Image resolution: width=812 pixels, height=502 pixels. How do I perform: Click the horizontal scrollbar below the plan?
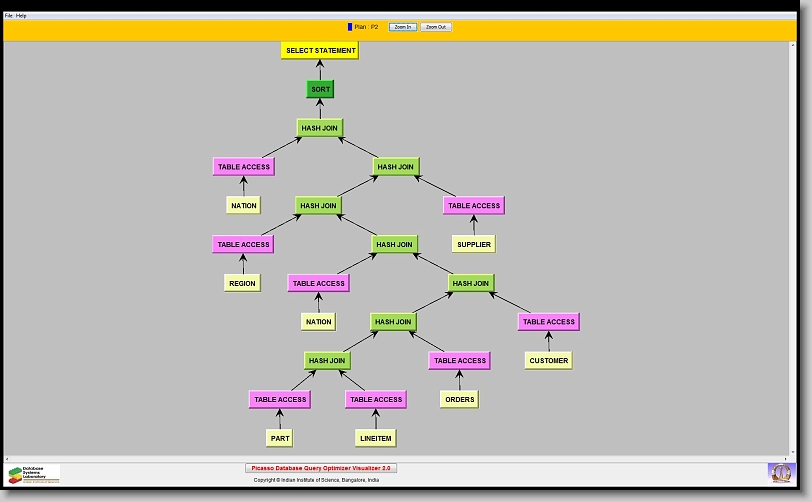click(x=400, y=458)
